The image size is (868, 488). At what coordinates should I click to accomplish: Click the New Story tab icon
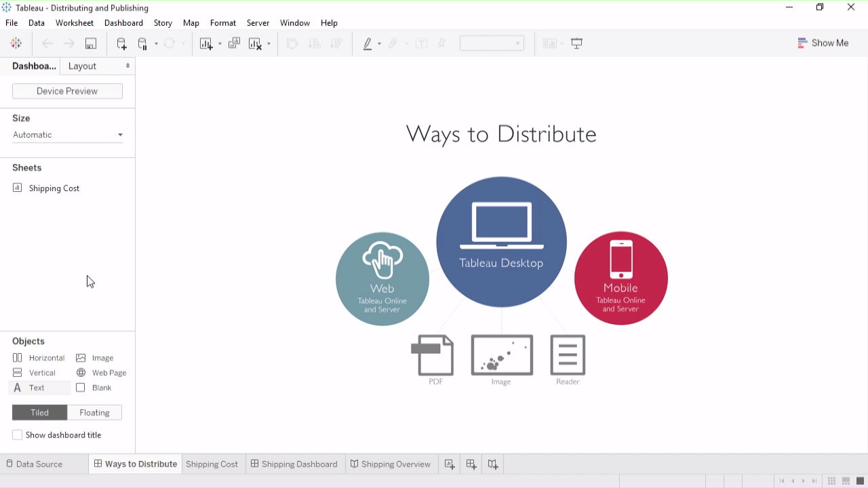click(493, 464)
